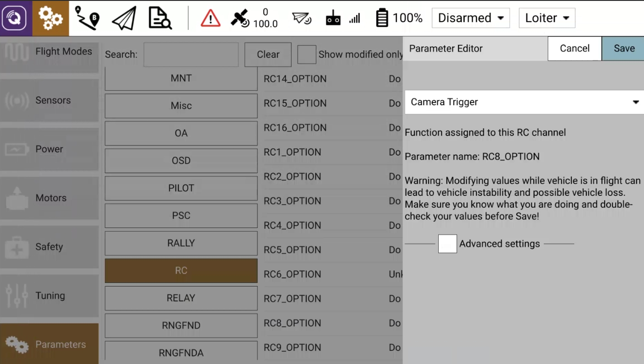The height and width of the screenshot is (364, 644).
Task: Open Vehicle Setup gears icon
Action: click(50, 18)
